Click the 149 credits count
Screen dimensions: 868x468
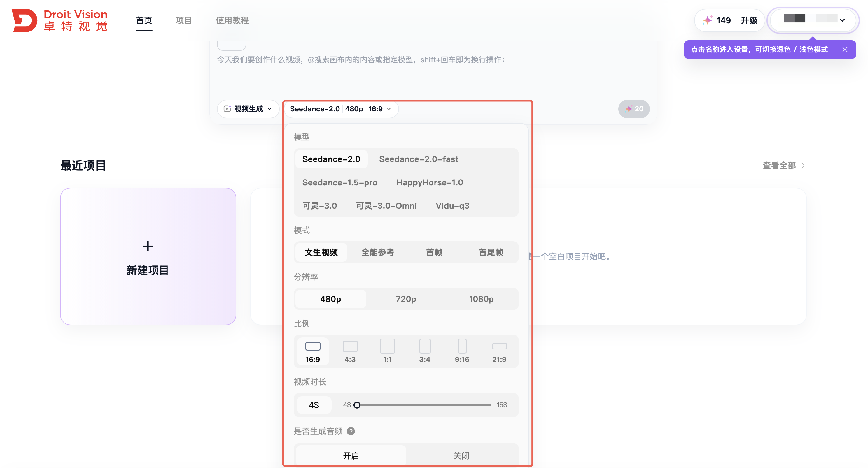723,20
